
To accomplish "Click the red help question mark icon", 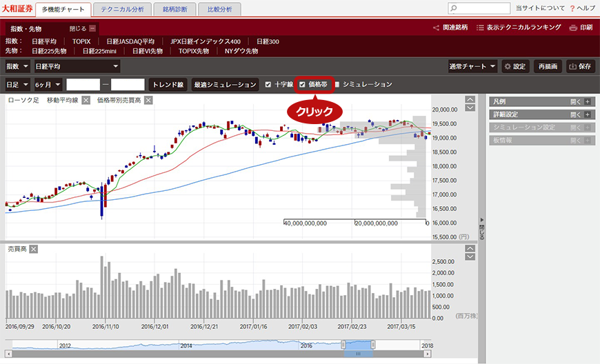I will (572, 8).
